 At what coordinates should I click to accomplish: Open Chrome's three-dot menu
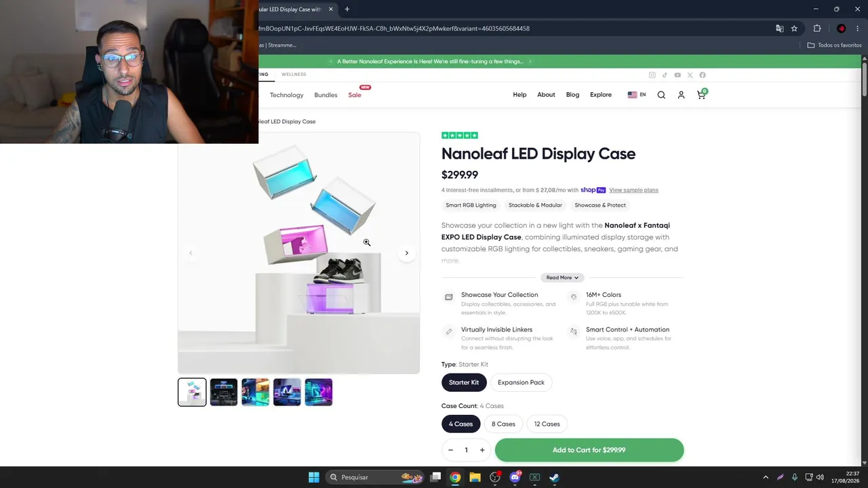coord(858,28)
